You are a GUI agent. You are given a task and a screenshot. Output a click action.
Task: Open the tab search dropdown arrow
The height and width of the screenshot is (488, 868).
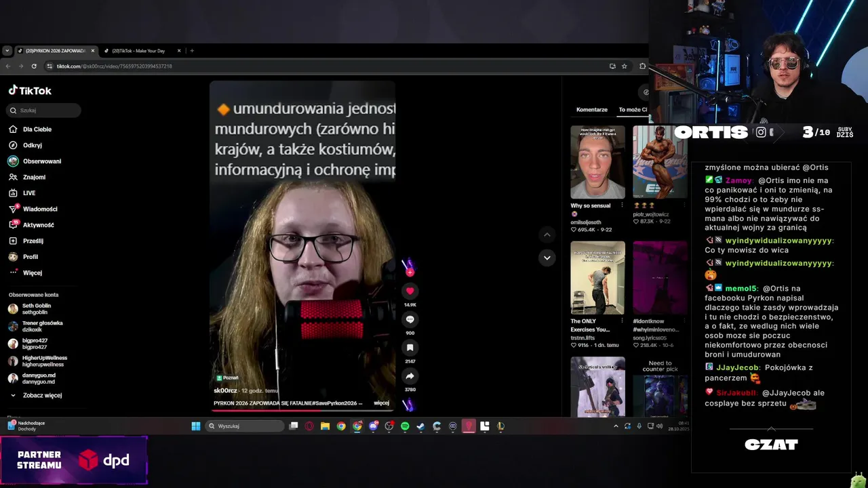coord(7,51)
